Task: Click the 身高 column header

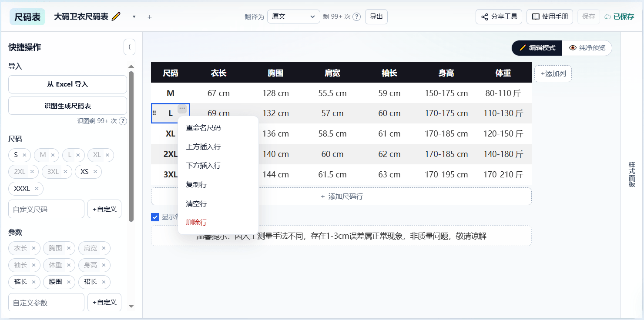Action: point(446,73)
